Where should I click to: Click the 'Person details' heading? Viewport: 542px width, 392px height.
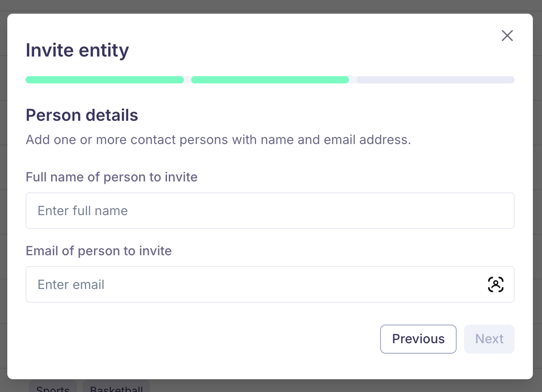click(x=82, y=115)
